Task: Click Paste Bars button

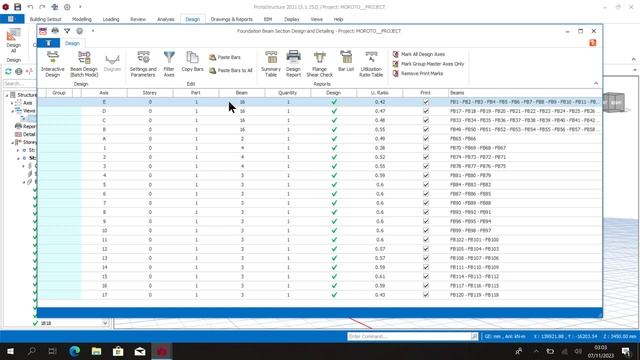Action: point(225,58)
